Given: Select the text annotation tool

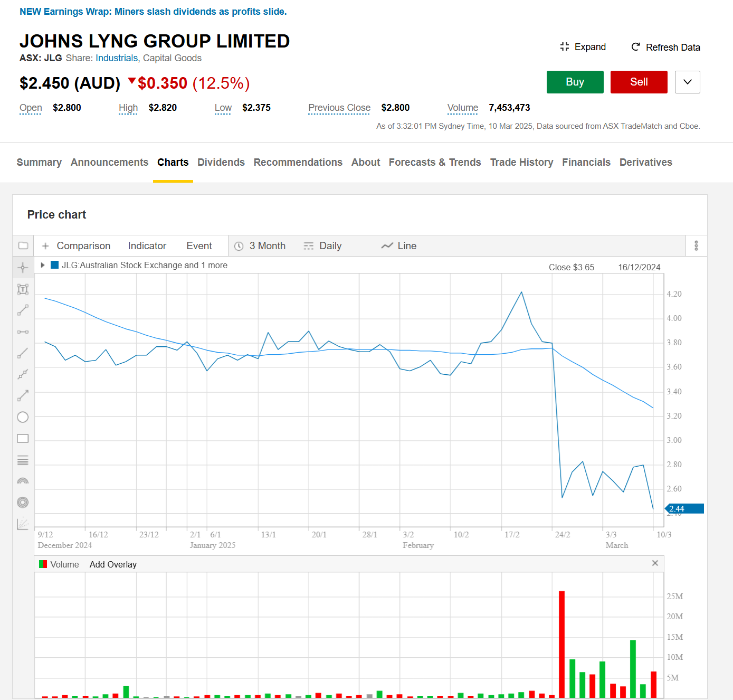Looking at the screenshot, I should click(x=23, y=289).
